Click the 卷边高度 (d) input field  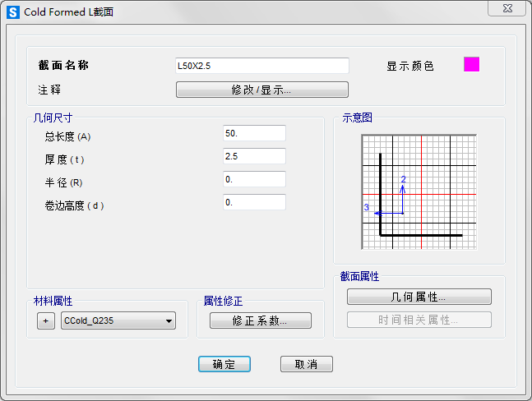tap(254, 202)
